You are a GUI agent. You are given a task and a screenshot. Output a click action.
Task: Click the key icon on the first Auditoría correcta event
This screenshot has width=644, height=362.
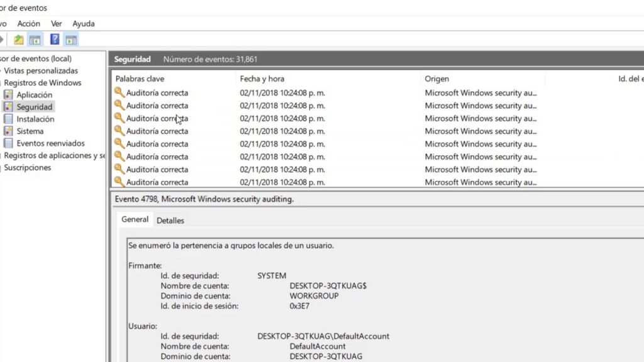pyautogui.click(x=119, y=93)
